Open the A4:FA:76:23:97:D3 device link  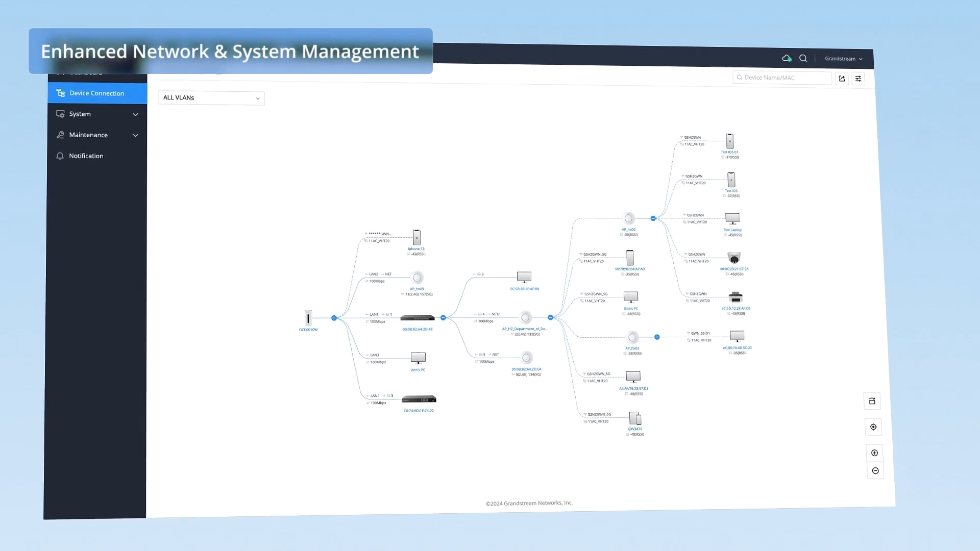click(x=633, y=389)
